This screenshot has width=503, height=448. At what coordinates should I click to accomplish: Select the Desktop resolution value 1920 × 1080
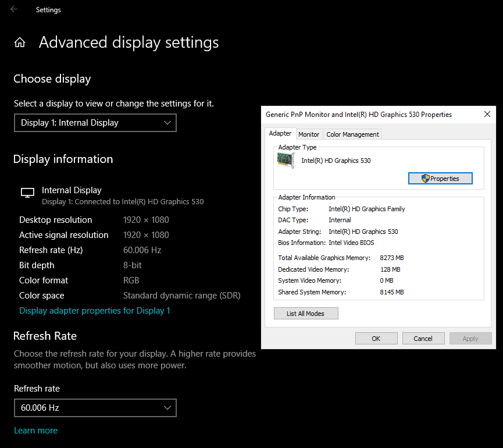146,220
